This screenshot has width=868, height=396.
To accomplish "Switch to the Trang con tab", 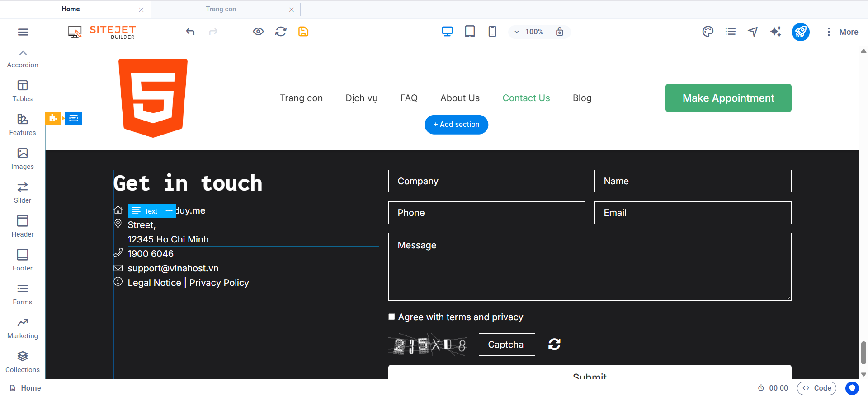I will coord(221,9).
